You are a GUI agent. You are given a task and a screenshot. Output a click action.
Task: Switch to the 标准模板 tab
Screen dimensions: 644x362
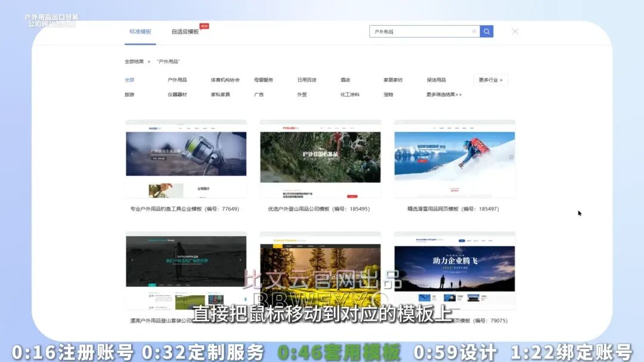pyautogui.click(x=140, y=32)
